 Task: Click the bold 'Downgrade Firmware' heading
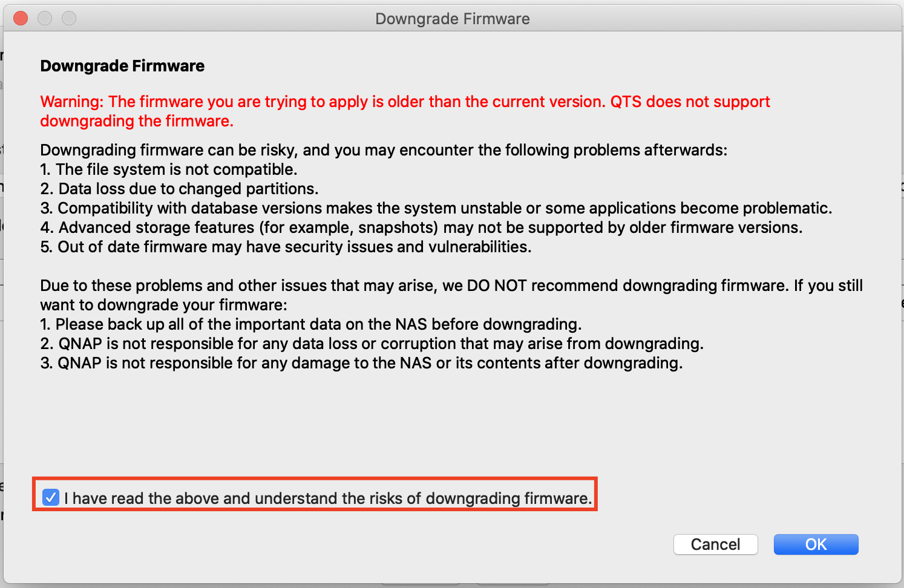[122, 66]
